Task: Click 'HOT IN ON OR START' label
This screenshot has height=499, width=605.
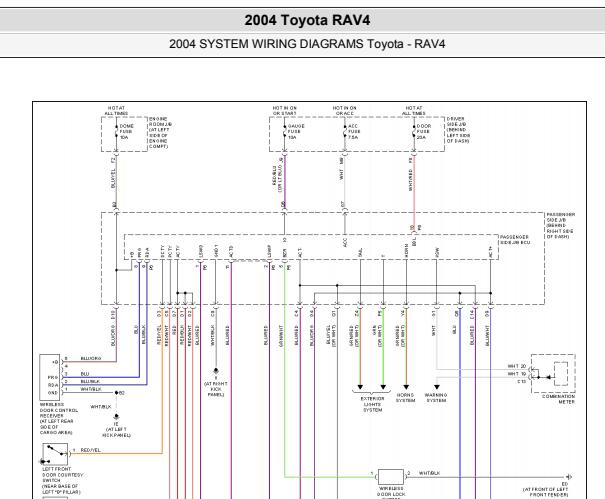Action: (x=285, y=111)
